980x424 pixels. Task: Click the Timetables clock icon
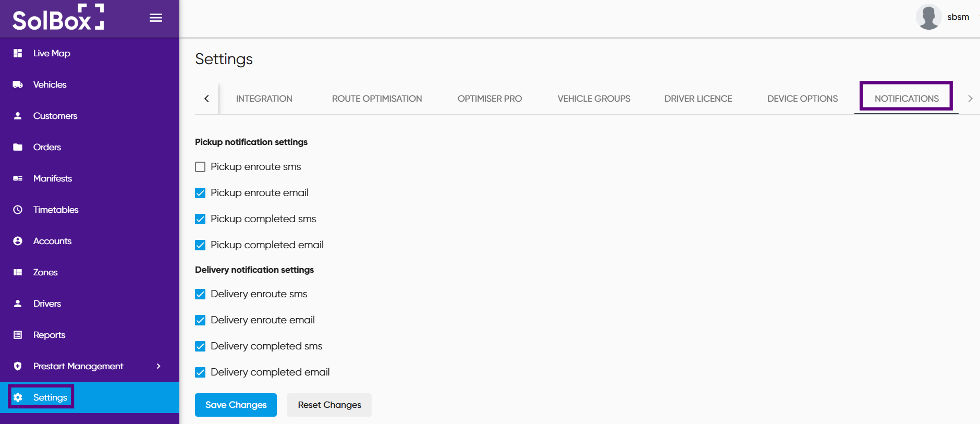(18, 210)
